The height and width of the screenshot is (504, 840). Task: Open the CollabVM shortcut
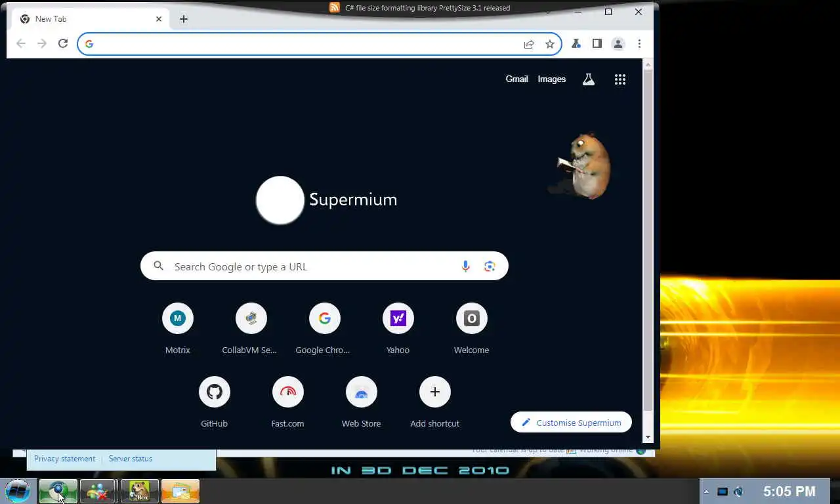click(251, 328)
